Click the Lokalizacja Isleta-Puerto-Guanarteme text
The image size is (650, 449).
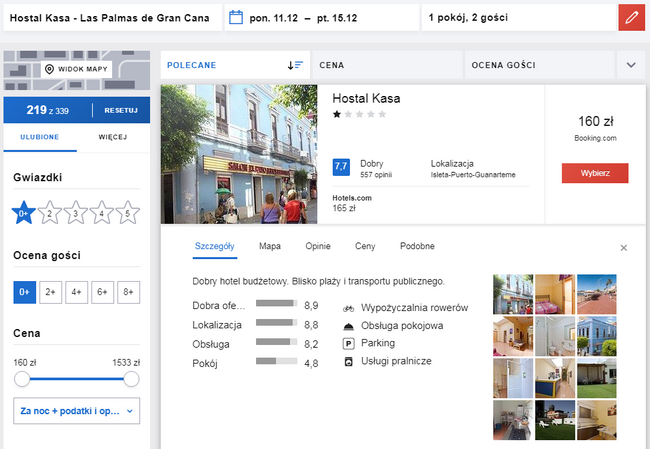pyautogui.click(x=473, y=169)
